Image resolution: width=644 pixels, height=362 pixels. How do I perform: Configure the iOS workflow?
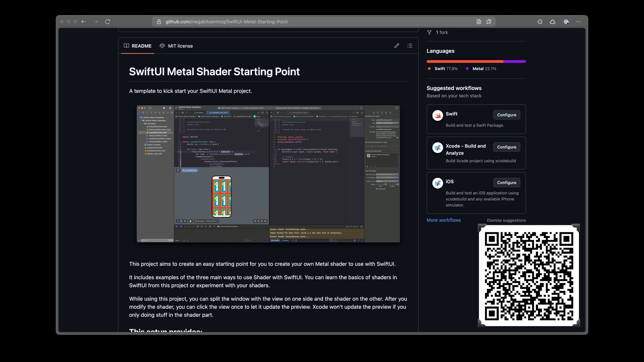(506, 183)
